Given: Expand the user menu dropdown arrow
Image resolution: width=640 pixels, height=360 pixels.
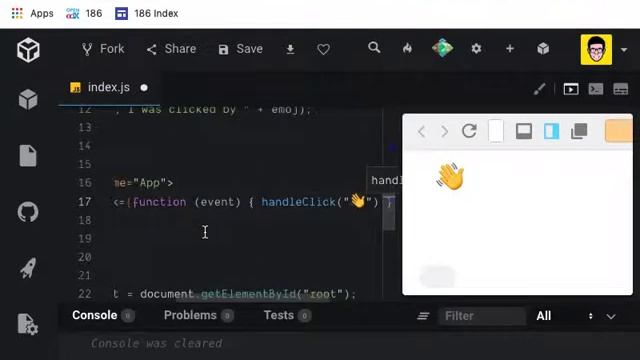Looking at the screenshot, I should point(624,50).
